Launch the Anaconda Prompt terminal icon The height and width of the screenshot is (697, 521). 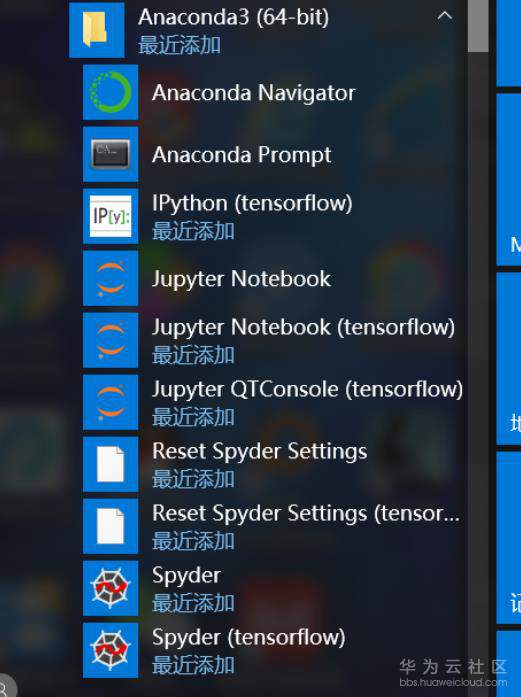pyautogui.click(x=110, y=154)
